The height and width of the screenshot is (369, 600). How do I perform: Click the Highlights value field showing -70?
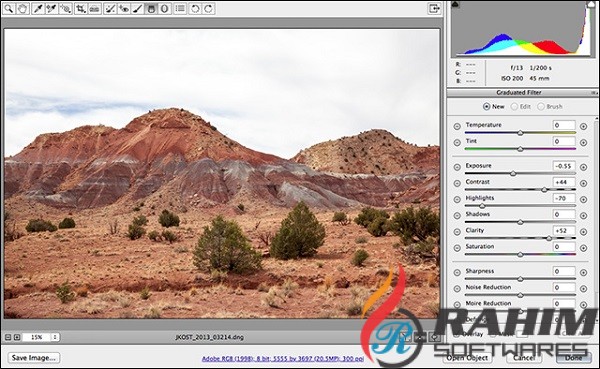point(564,198)
